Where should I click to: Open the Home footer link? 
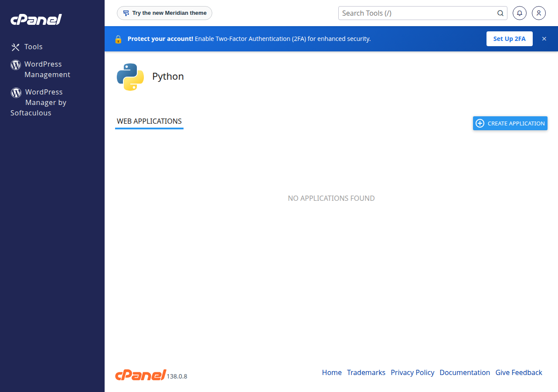[x=332, y=372]
